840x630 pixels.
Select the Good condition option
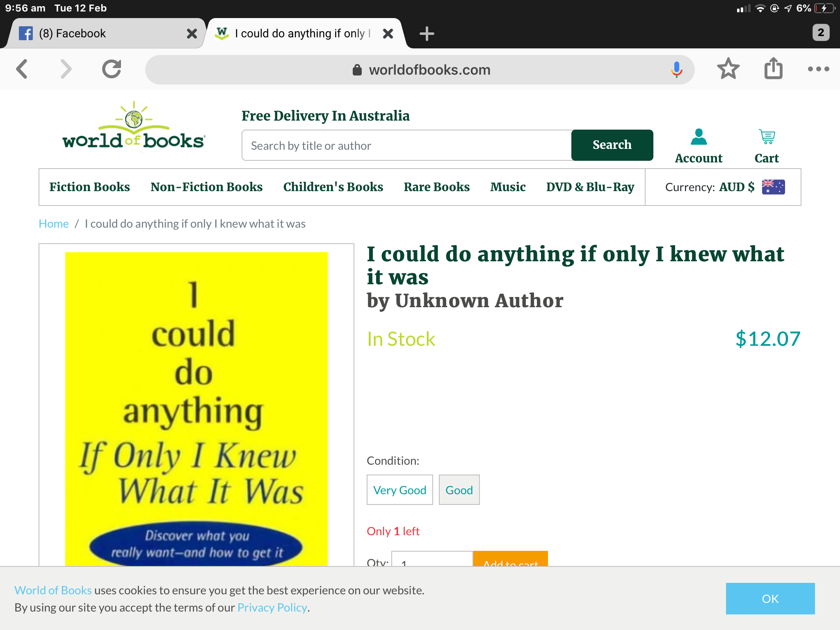(x=459, y=490)
